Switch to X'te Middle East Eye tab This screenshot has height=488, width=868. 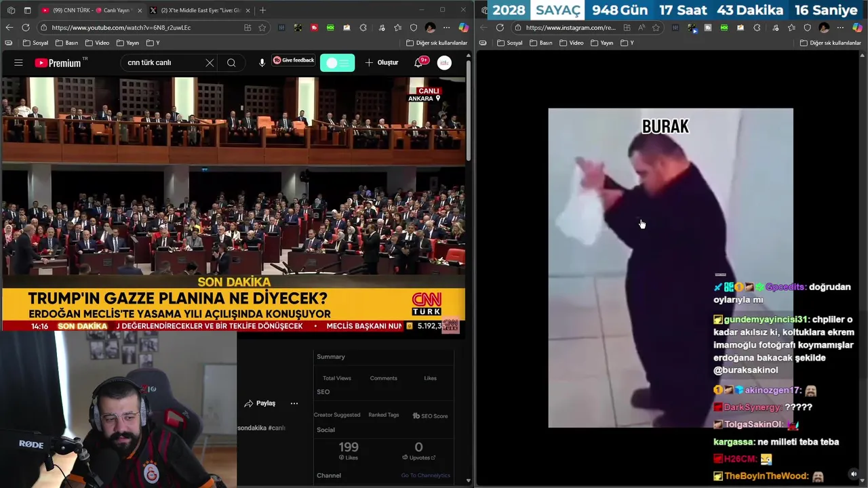pyautogui.click(x=200, y=10)
